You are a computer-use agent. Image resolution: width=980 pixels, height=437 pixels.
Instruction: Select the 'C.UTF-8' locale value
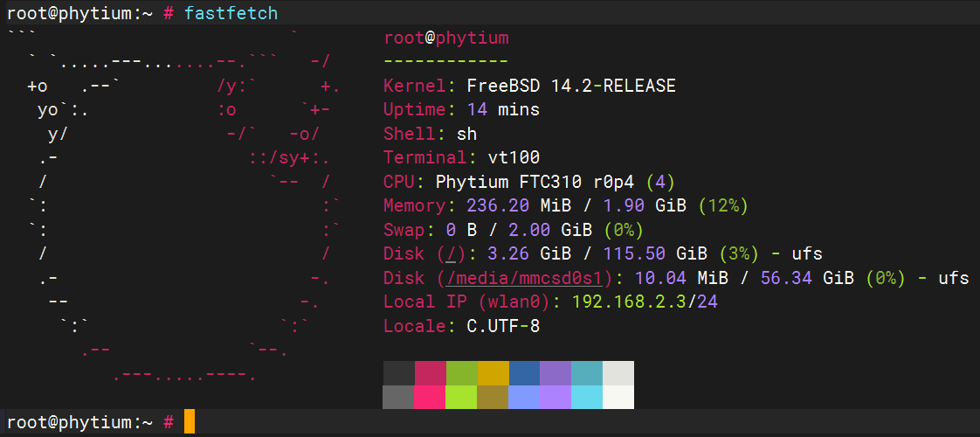pyautogui.click(x=504, y=326)
